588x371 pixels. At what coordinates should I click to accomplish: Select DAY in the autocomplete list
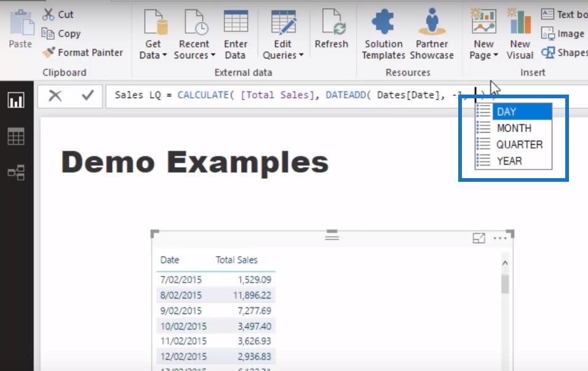point(514,112)
